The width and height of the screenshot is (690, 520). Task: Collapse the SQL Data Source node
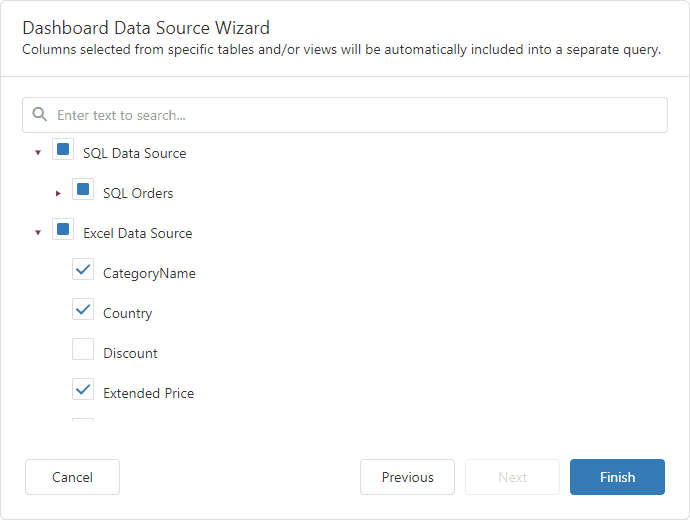(38, 153)
